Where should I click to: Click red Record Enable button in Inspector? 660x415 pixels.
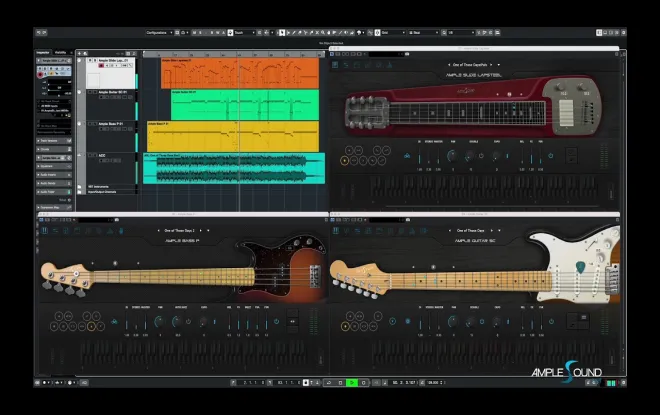tap(40, 74)
